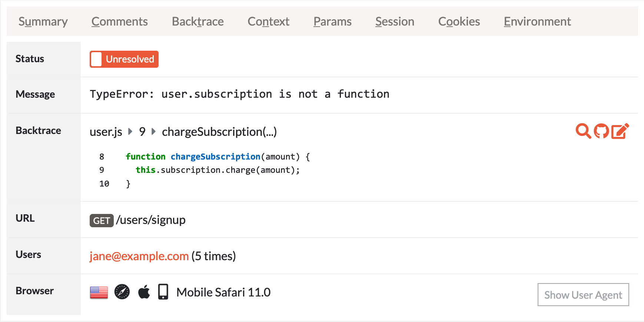Go to the Backtrace tab
Screen dimensions: 644x322
(198, 21)
